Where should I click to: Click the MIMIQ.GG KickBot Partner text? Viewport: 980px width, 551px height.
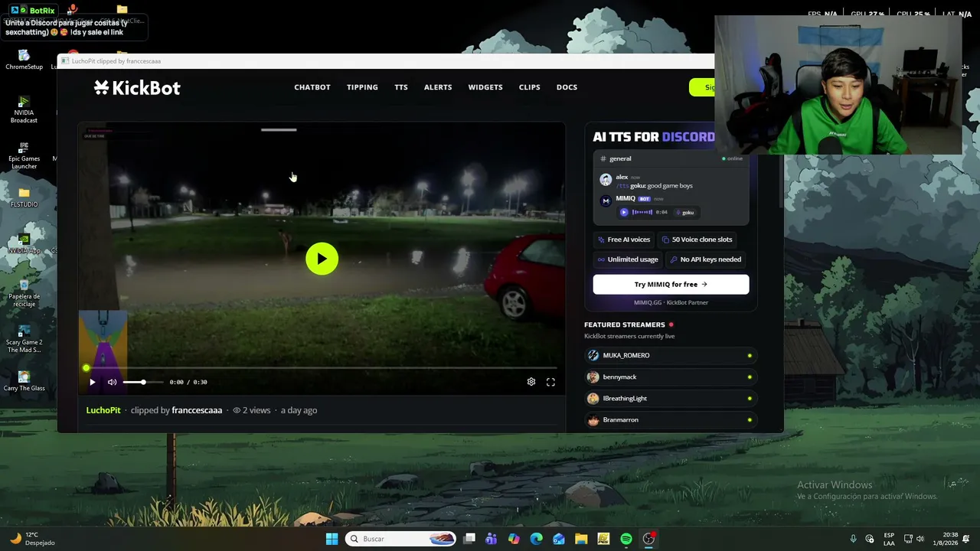point(671,302)
